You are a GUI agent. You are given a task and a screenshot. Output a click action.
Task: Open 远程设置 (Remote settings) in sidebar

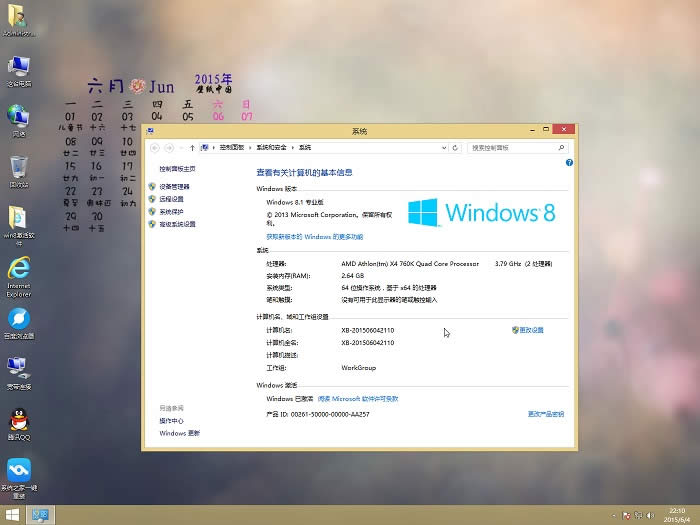coord(171,199)
